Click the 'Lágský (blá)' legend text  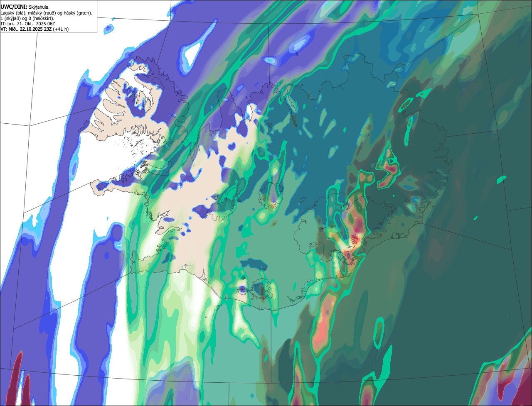point(12,13)
